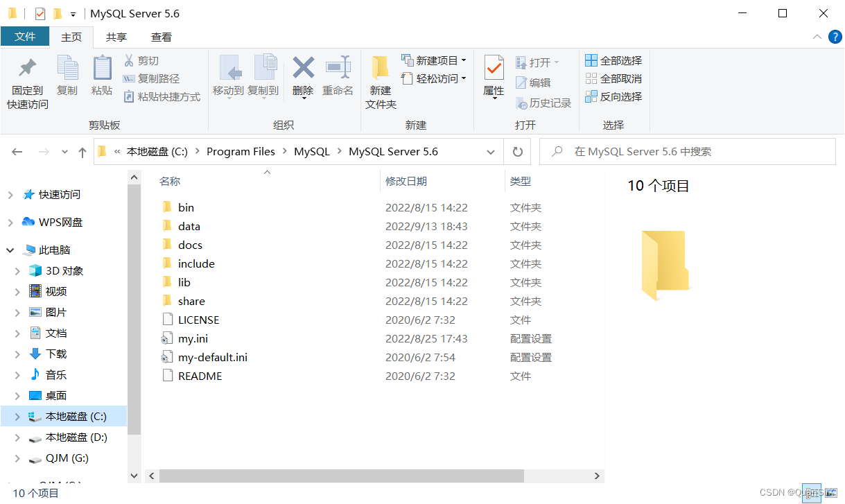This screenshot has width=845, height=504.
Task: Click History (历史记录) in the ribbon
Action: (543, 103)
